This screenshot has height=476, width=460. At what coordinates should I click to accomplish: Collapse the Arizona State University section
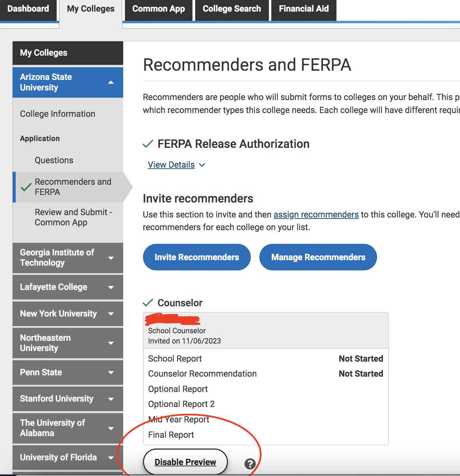(x=111, y=82)
